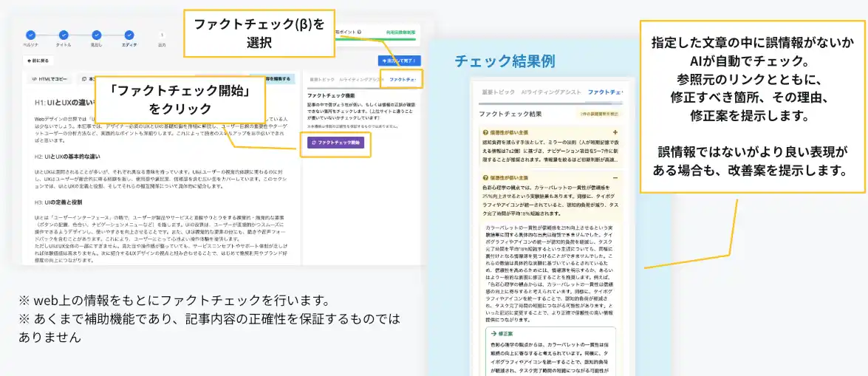Select the ペルソナ step circle
This screenshot has width=868, height=376.
pos(31,35)
